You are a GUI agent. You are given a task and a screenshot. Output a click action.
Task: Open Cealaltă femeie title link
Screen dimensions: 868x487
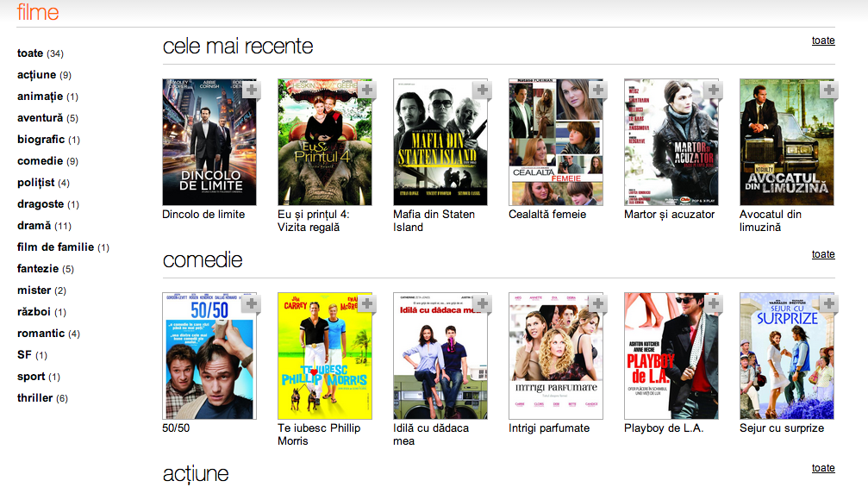point(547,214)
